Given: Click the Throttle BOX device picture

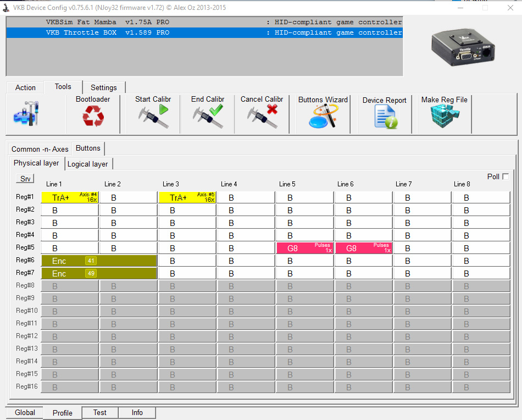Looking at the screenshot, I should click(463, 47).
